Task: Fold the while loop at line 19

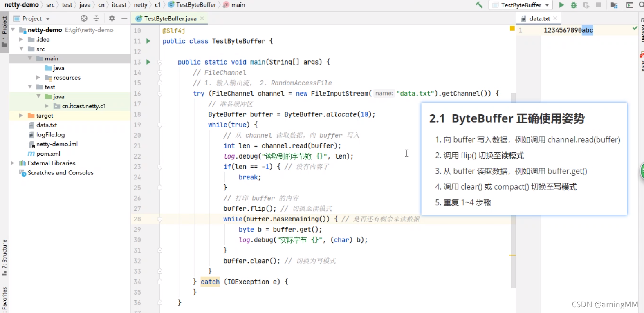Action: pos(160,125)
